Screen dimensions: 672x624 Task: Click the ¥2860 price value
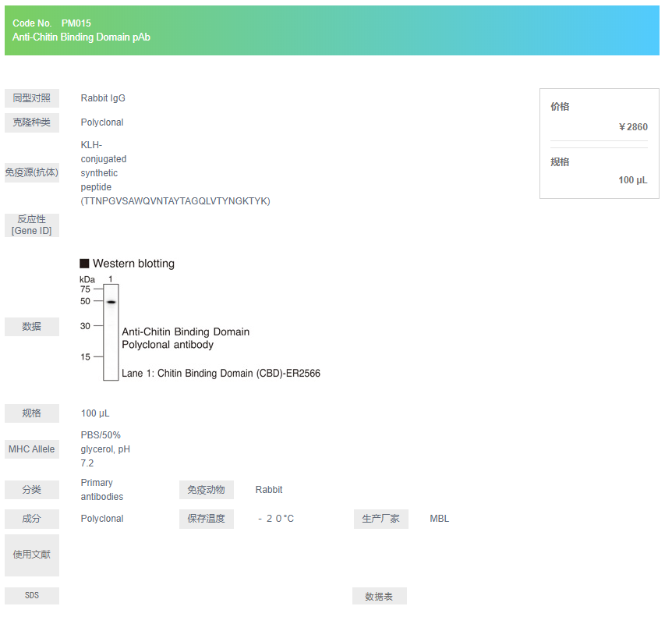[632, 127]
